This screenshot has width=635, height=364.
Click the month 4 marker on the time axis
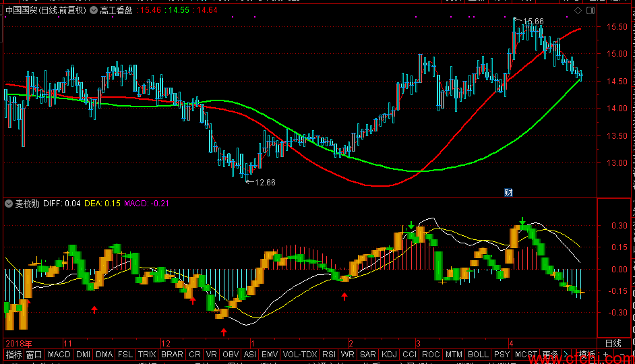pos(511,343)
